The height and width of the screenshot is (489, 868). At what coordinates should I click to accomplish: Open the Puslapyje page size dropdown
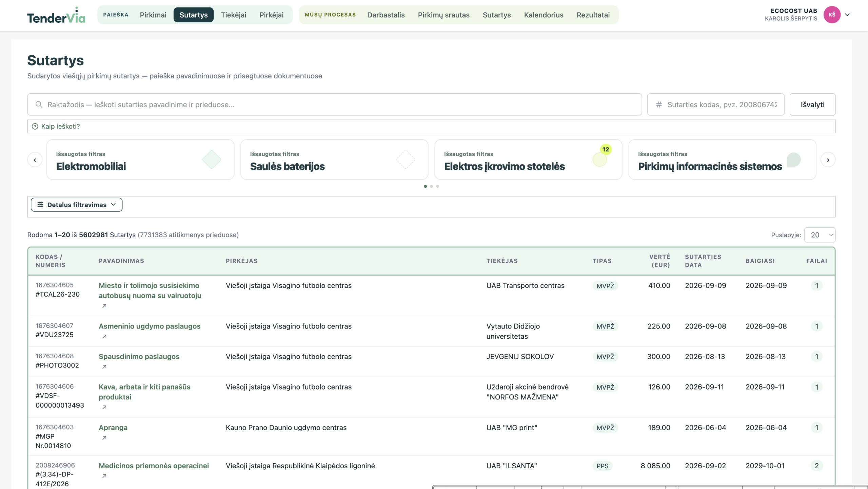820,235
